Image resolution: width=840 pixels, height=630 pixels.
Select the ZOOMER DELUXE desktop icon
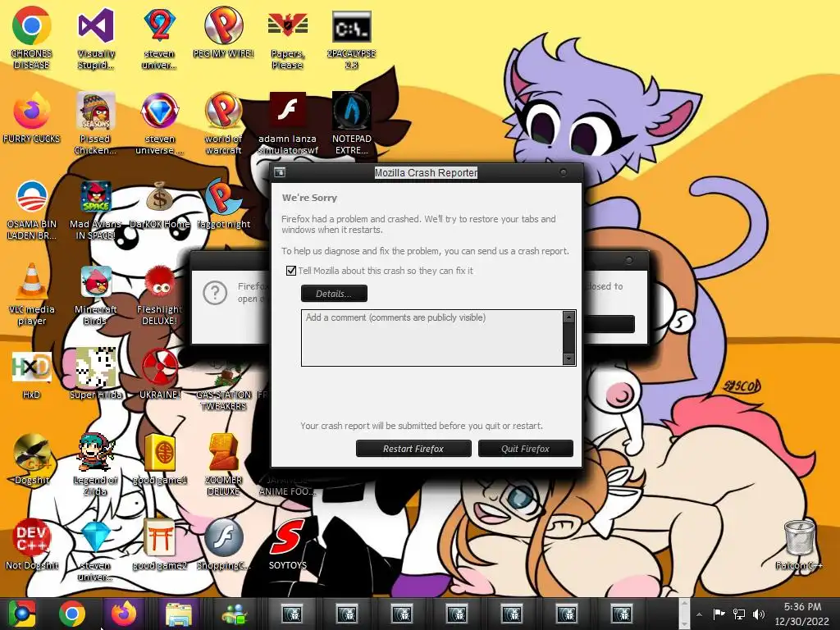click(223, 464)
